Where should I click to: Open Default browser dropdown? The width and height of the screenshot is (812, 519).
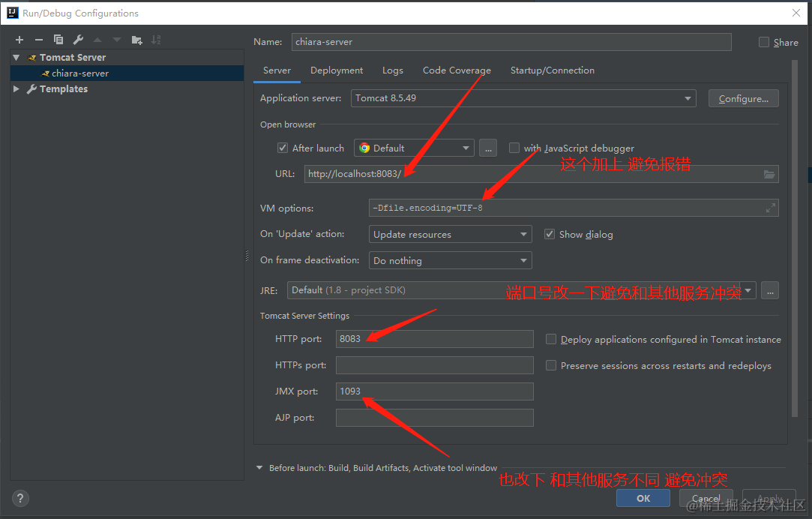(x=414, y=148)
